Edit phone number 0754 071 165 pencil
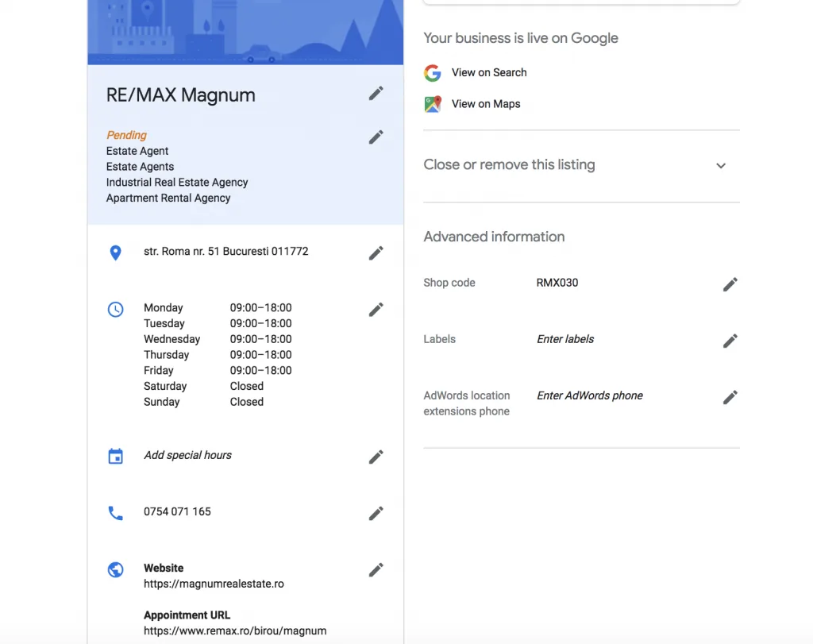813x644 pixels. tap(376, 513)
